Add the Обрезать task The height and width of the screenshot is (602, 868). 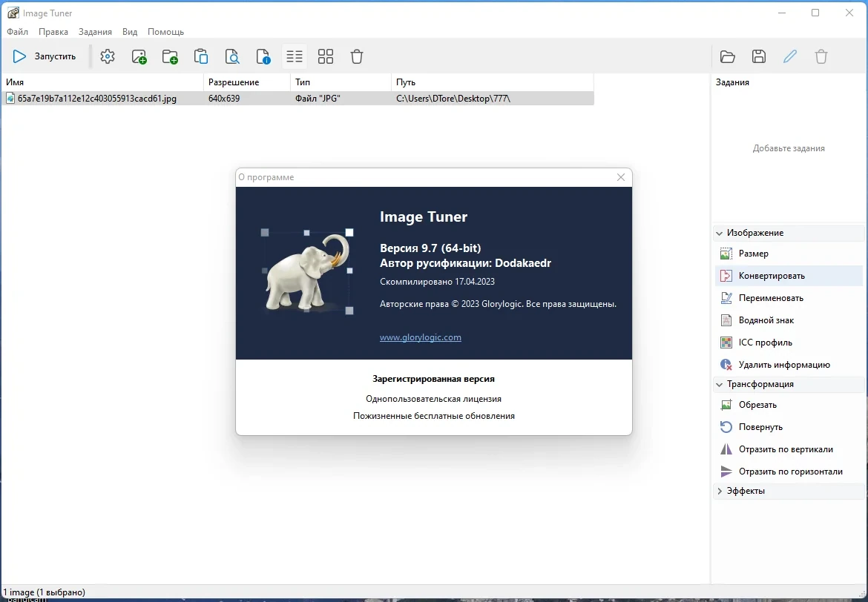[x=789, y=405]
